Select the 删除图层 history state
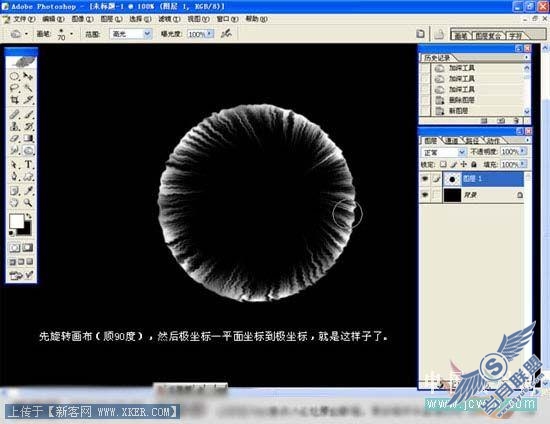This screenshot has width=550, height=424. point(462,100)
